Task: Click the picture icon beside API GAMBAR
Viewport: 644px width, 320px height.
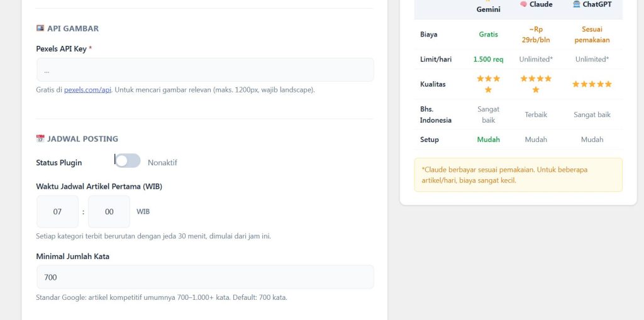Action: pyautogui.click(x=40, y=28)
